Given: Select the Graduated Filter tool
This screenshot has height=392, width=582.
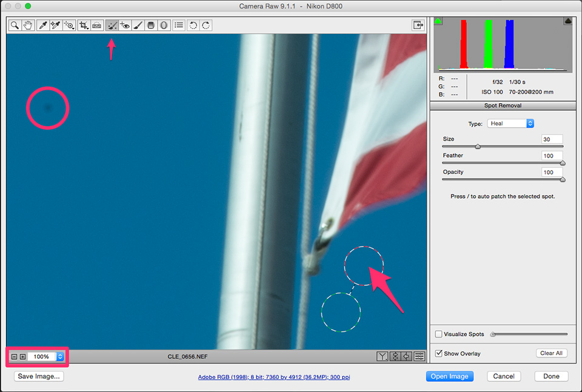Looking at the screenshot, I should 151,25.
